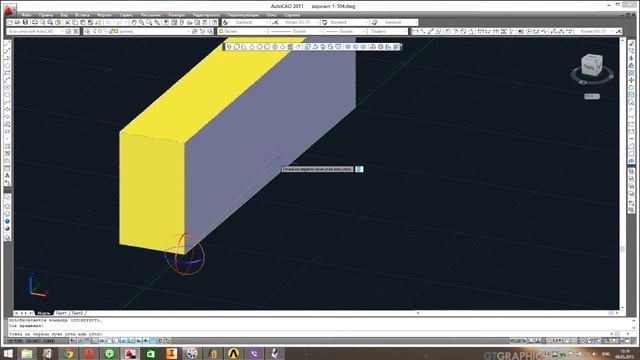Toggle Object Snap in status bar

click(109, 340)
